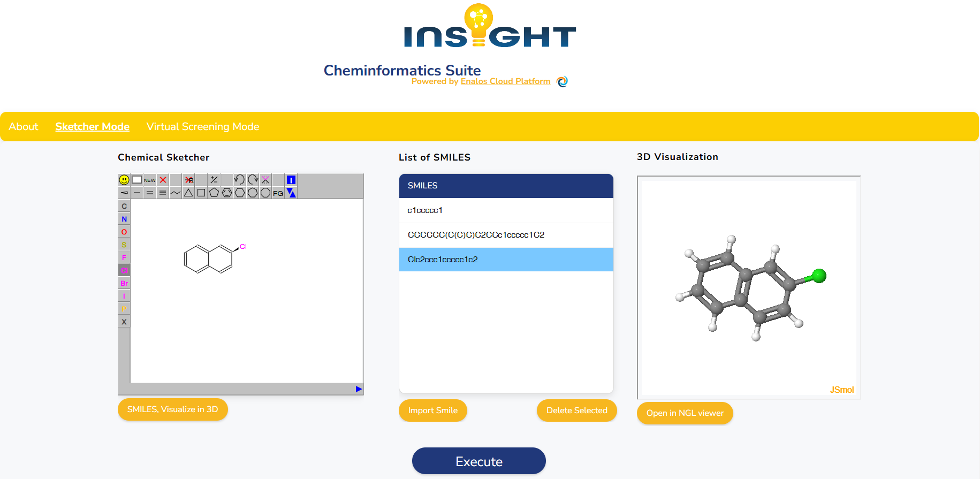The width and height of the screenshot is (980, 479).
Task: Open the Enalos Cloud Platform link
Action: pos(505,81)
